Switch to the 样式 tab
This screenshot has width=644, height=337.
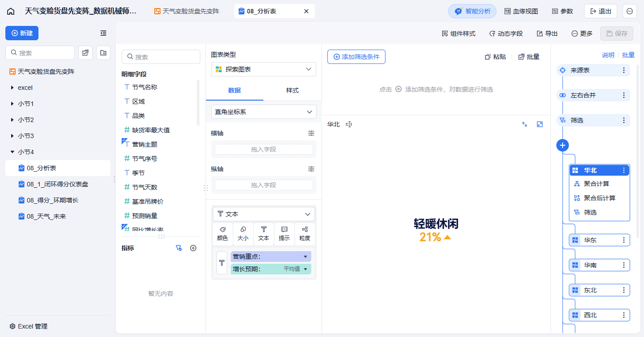click(292, 90)
